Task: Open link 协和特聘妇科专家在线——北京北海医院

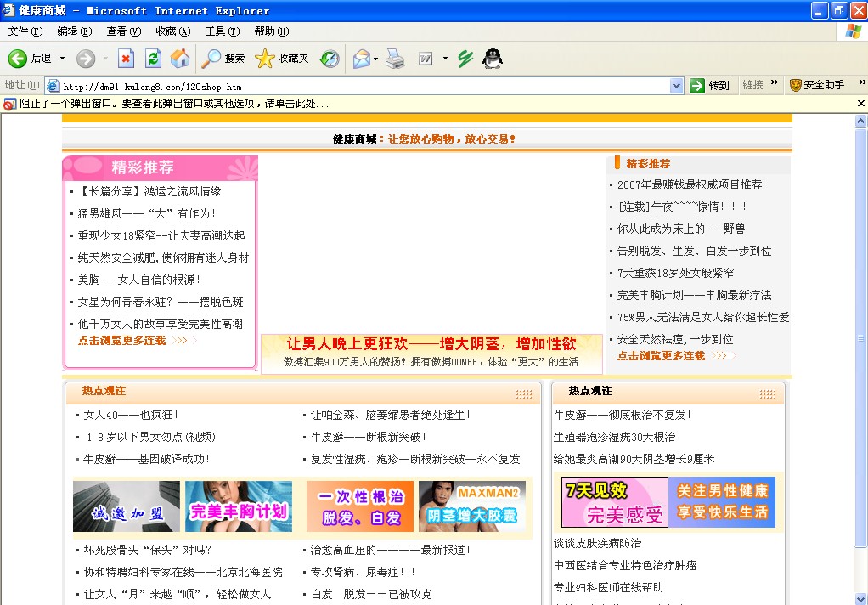Action: point(183,573)
